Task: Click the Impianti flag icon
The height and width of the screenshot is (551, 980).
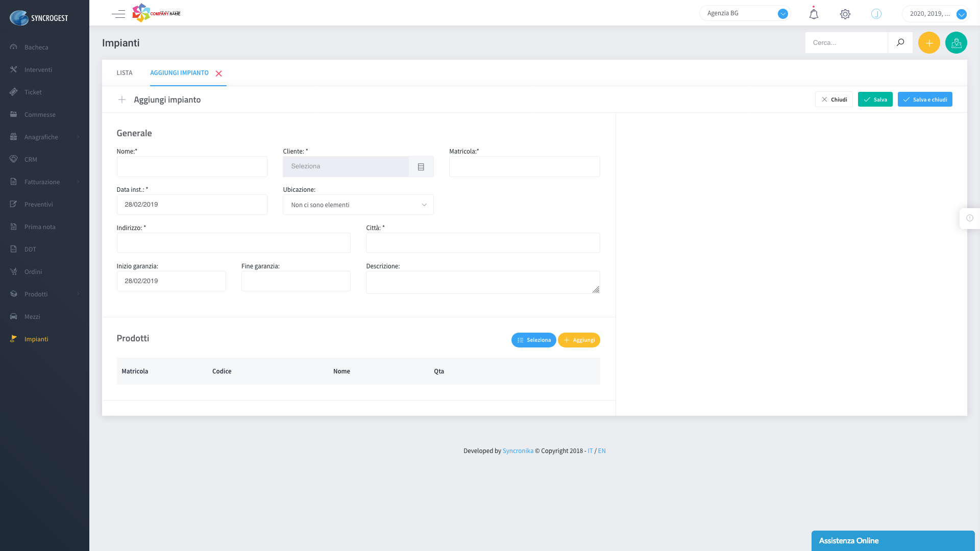Action: [x=14, y=339]
